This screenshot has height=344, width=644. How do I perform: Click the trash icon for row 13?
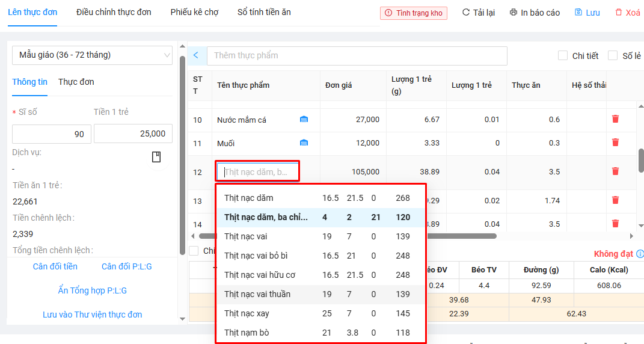[615, 200]
